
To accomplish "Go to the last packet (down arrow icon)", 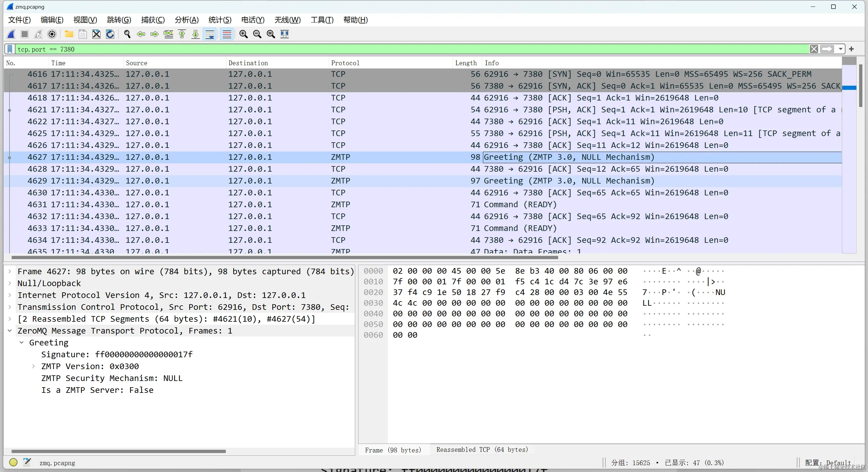I will pos(196,34).
